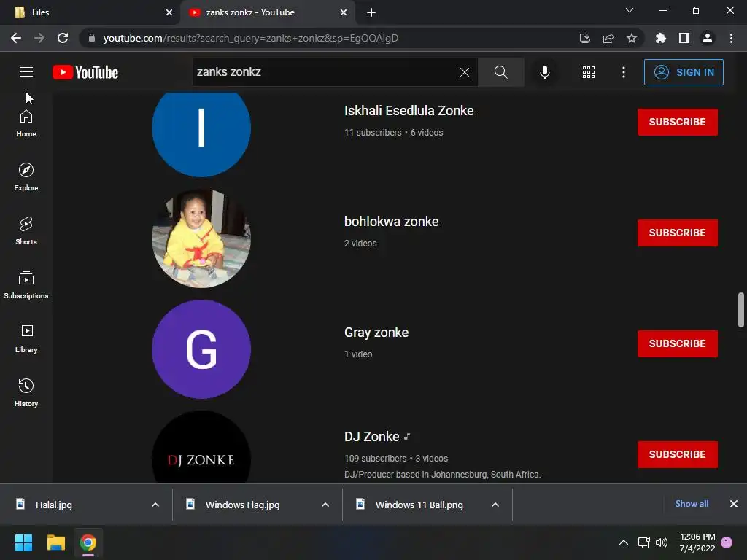Open Shorts in the sidebar
This screenshot has width=747, height=560.
tap(26, 231)
